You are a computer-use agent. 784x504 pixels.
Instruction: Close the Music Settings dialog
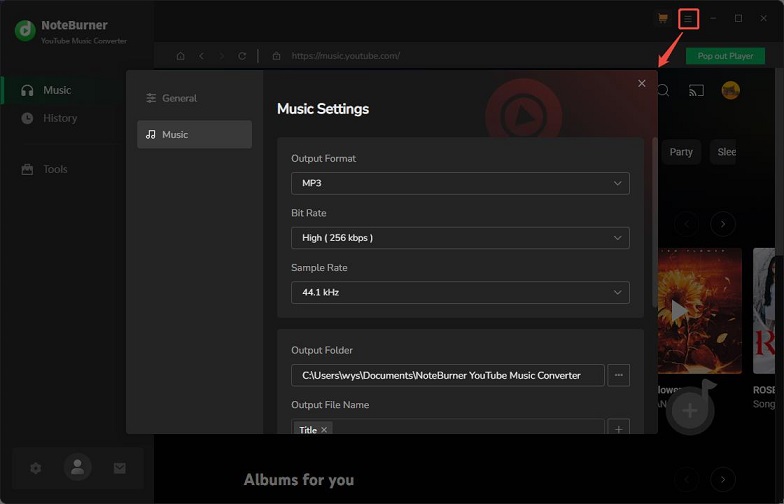[x=642, y=84]
